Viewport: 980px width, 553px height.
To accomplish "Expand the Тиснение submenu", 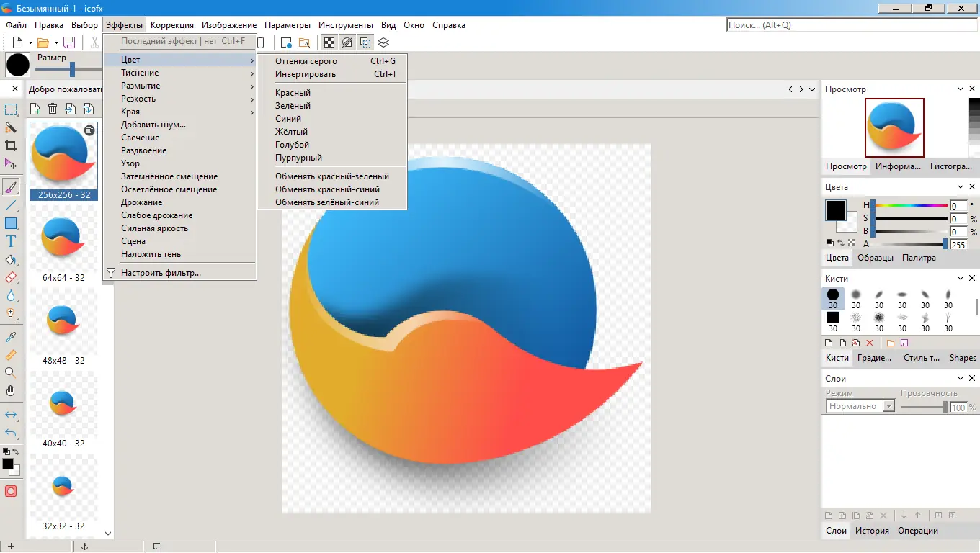I will 180,73.
